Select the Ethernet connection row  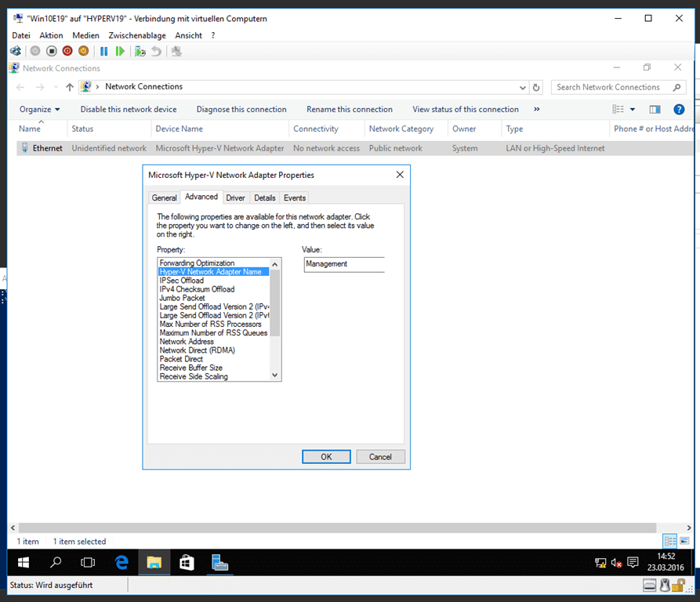[355, 148]
